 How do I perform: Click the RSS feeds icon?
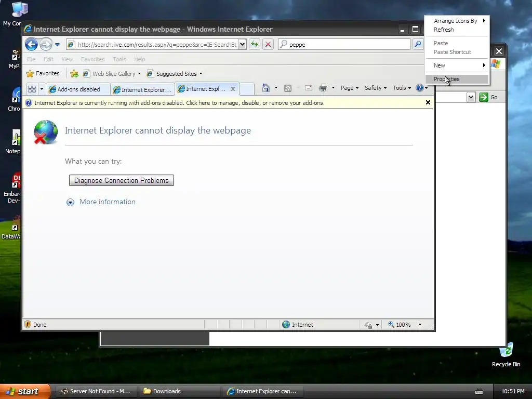(288, 88)
